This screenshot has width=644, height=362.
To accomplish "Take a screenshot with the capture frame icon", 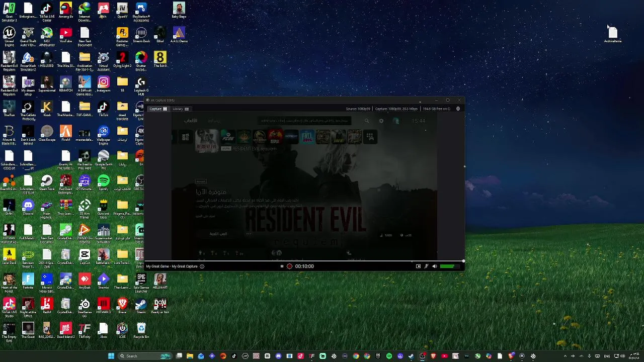I will (x=418, y=266).
